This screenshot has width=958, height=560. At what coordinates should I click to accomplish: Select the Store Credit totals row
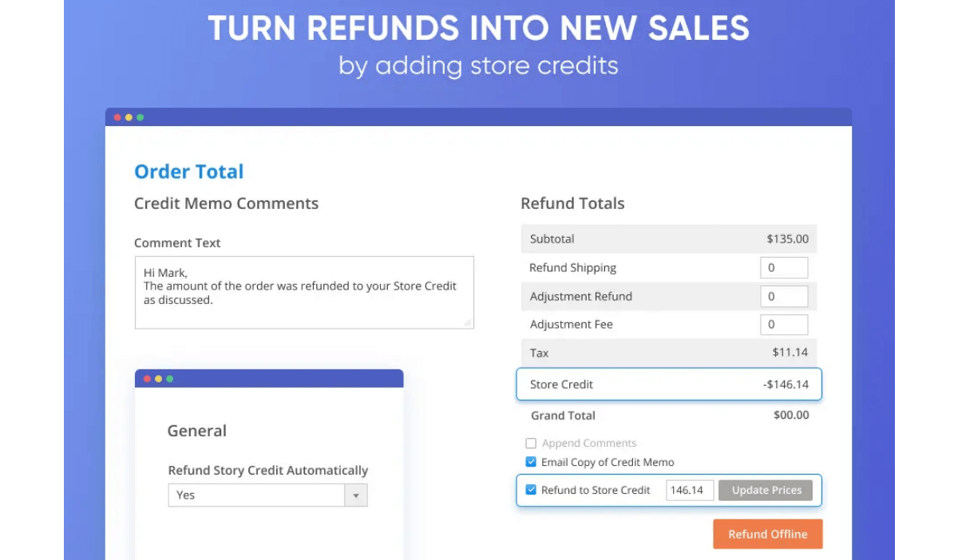coord(669,385)
